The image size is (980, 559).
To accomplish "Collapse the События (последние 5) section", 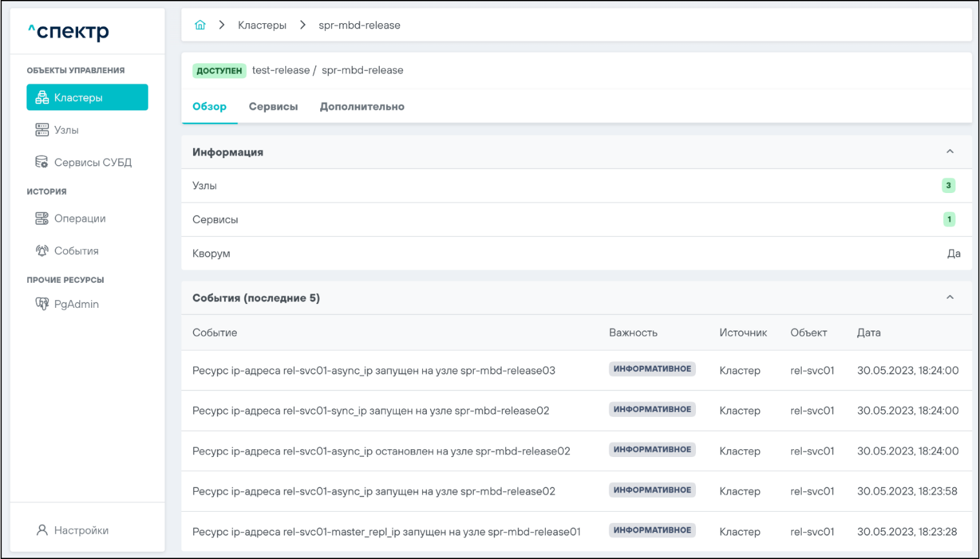I will [950, 298].
